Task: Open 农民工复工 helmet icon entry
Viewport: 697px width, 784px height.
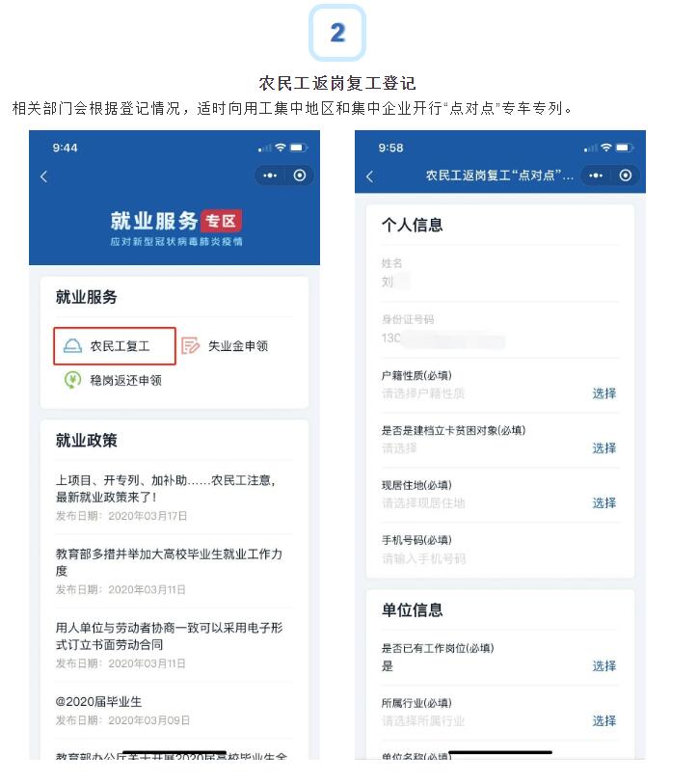Action: click(115, 346)
